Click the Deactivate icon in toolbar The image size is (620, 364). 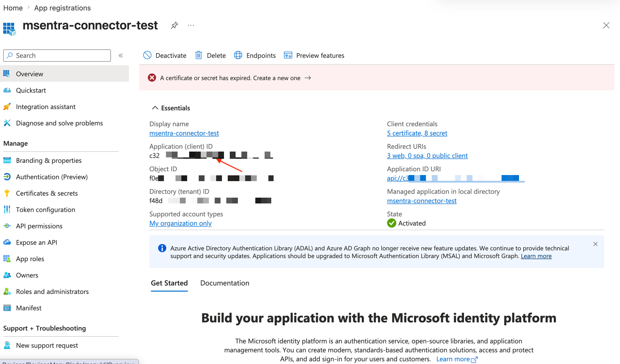click(x=147, y=55)
